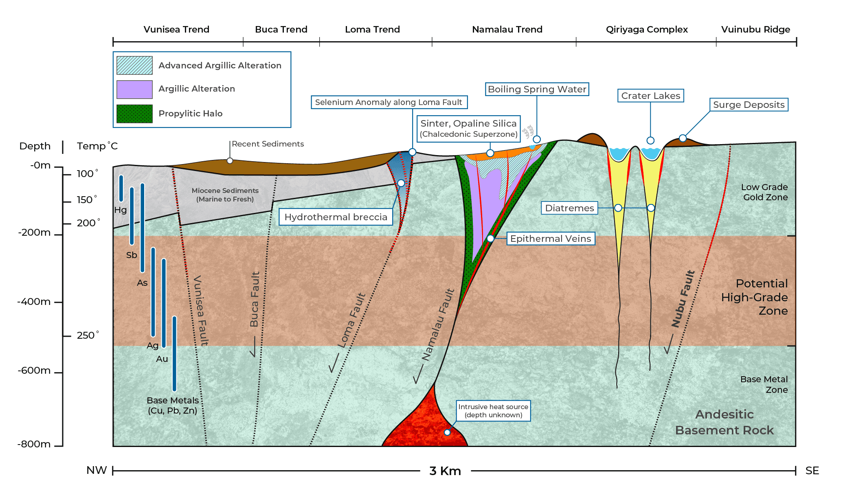Viewport: 841px width, 504px height.
Task: Click the Recent Sediments marker dot
Action: (230, 161)
